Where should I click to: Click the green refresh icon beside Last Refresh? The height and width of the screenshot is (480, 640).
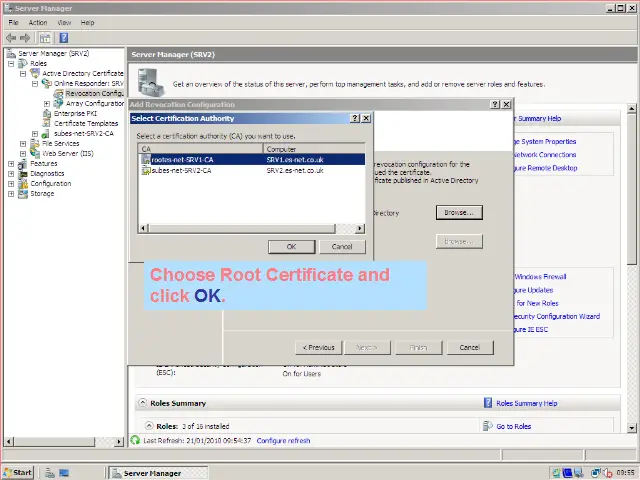pyautogui.click(x=135, y=440)
